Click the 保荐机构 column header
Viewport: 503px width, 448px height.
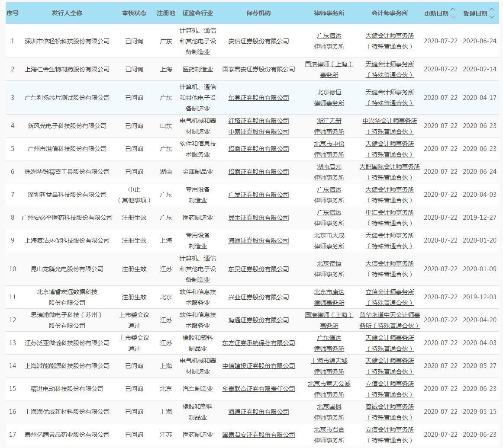point(258,13)
